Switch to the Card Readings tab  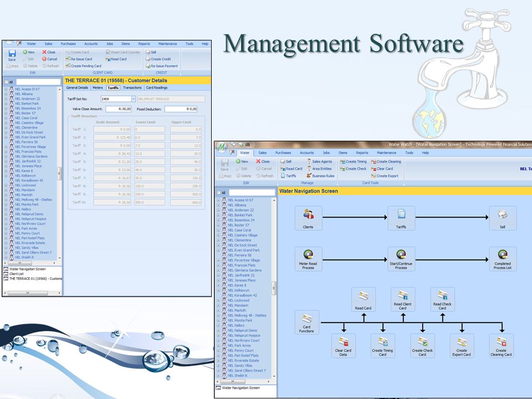157,88
